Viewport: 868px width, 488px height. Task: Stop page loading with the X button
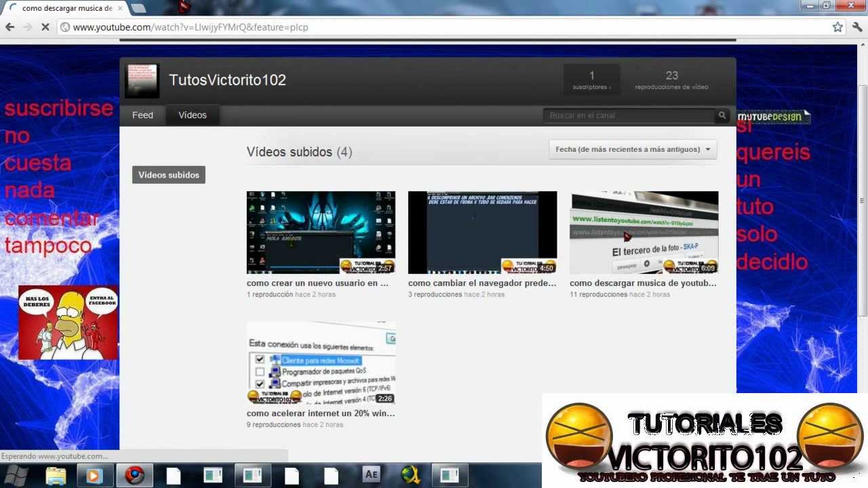(45, 27)
